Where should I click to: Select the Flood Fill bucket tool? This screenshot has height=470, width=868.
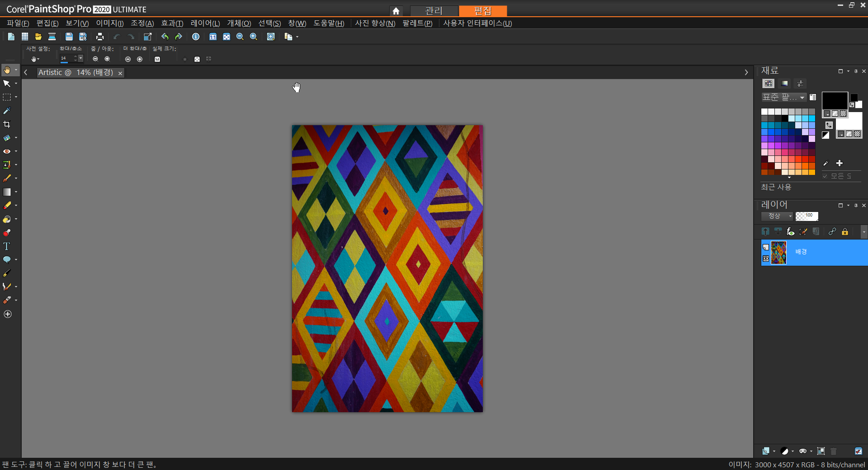tap(7, 219)
